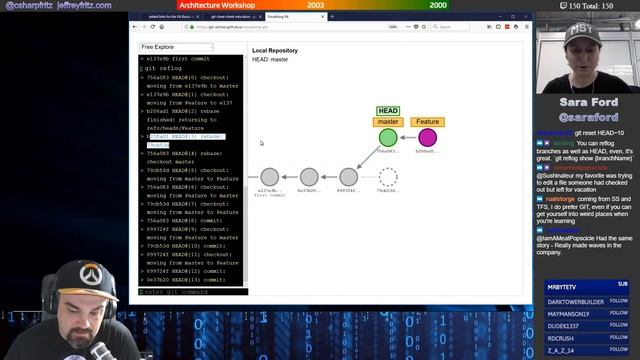
Task: Click FOLLOW beside DARKTOWERBUILDER
Action: point(619,301)
